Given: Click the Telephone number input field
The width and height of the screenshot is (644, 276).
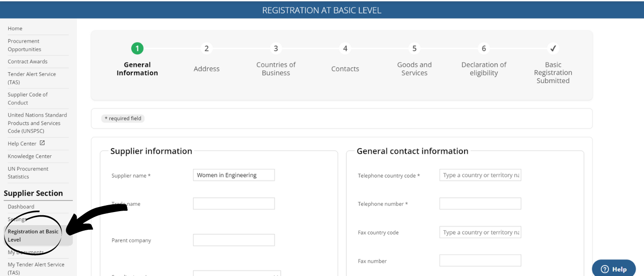Looking at the screenshot, I should pos(480,203).
